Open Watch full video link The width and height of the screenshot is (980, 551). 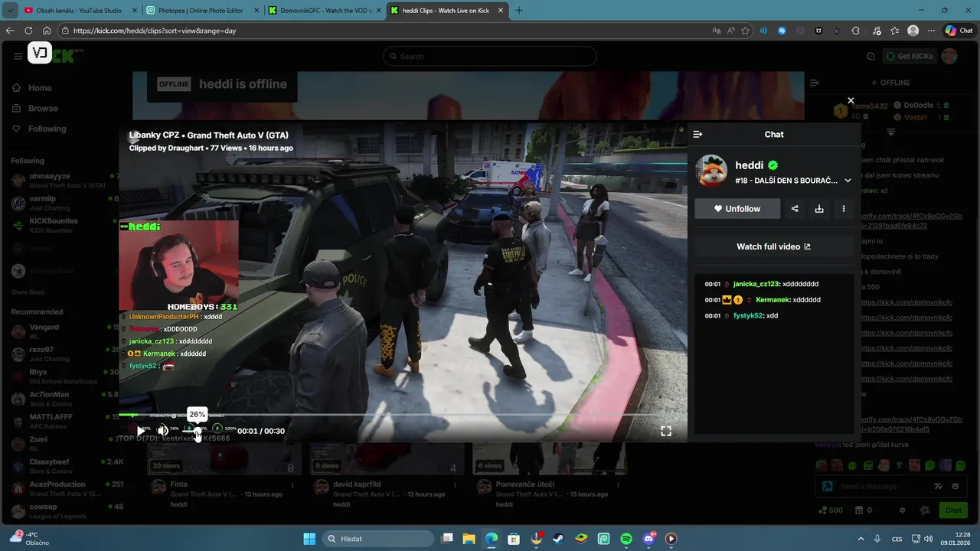click(774, 246)
